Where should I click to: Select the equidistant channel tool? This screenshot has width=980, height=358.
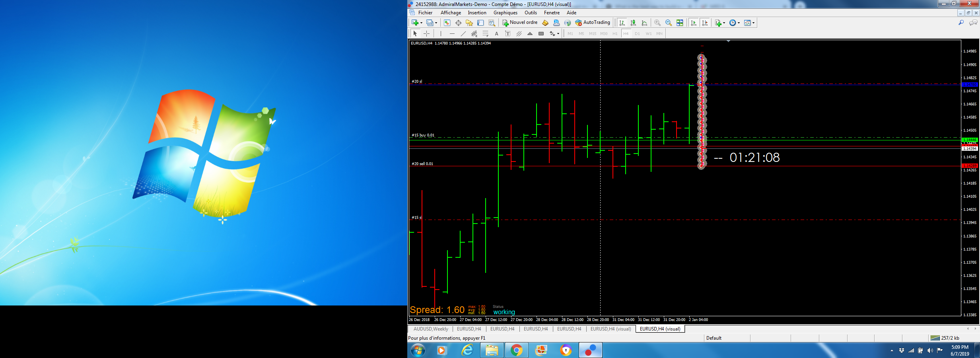(474, 33)
